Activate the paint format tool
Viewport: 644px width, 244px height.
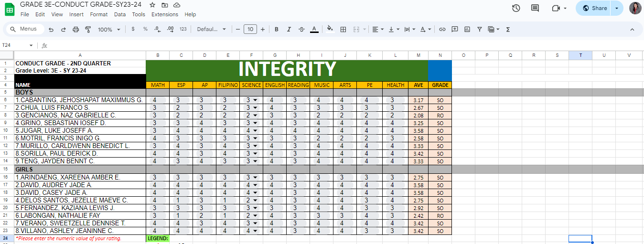point(88,30)
